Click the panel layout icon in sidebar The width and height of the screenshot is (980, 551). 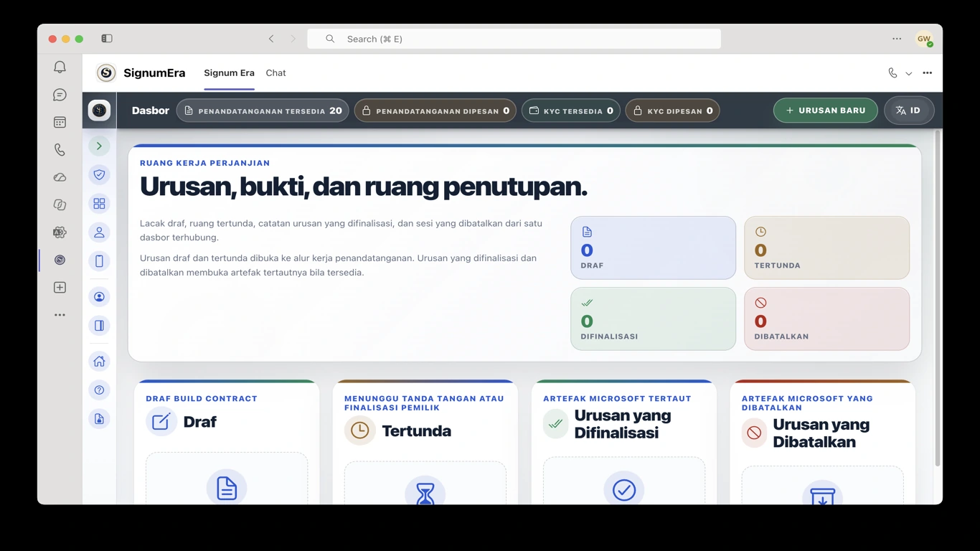click(x=99, y=326)
